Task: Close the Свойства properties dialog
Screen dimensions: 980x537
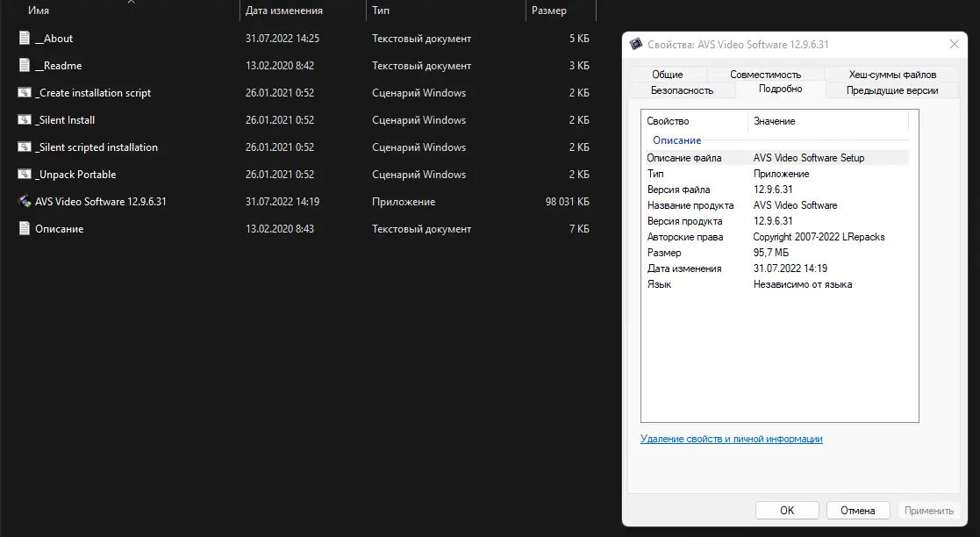Action: click(954, 44)
